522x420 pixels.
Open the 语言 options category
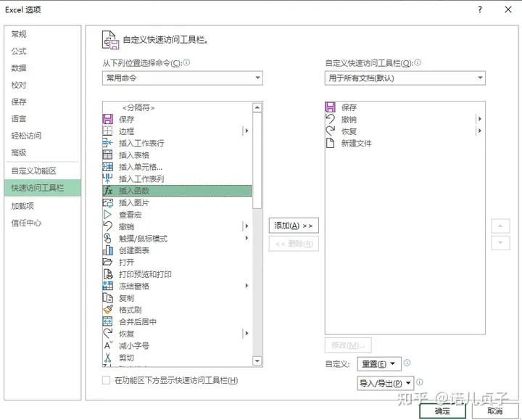point(43,118)
